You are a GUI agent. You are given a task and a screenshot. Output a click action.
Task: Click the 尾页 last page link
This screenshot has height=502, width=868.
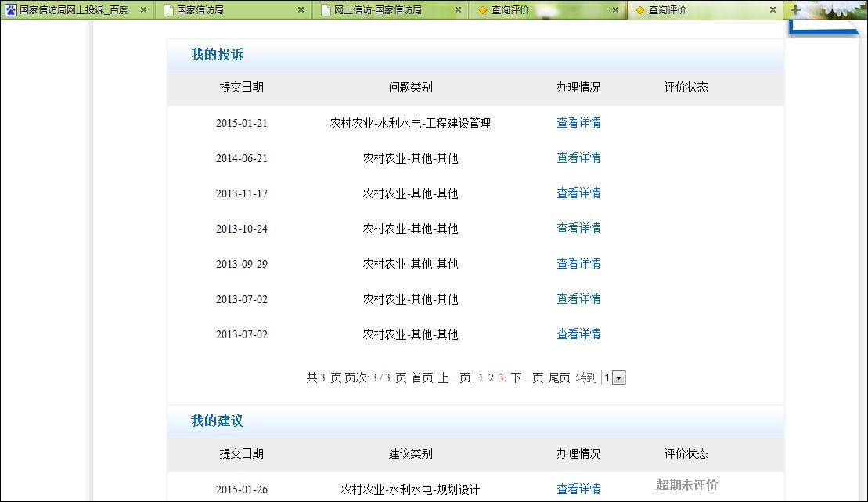coord(559,378)
